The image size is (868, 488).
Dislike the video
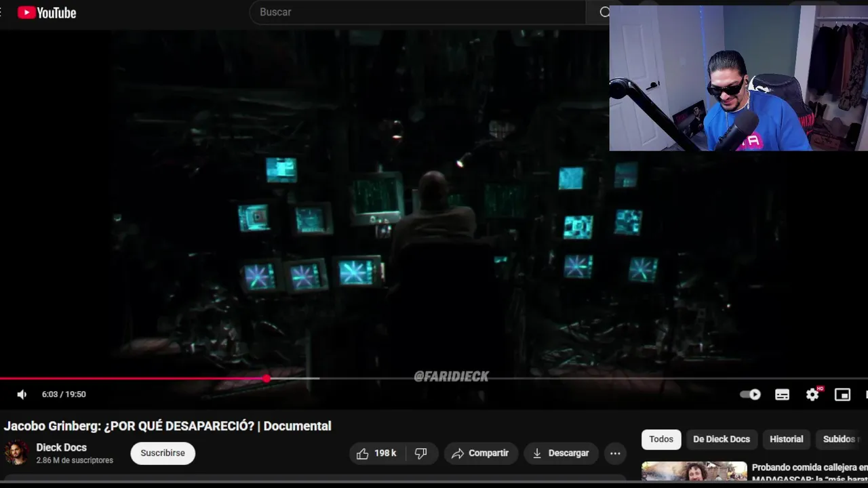coord(421,453)
